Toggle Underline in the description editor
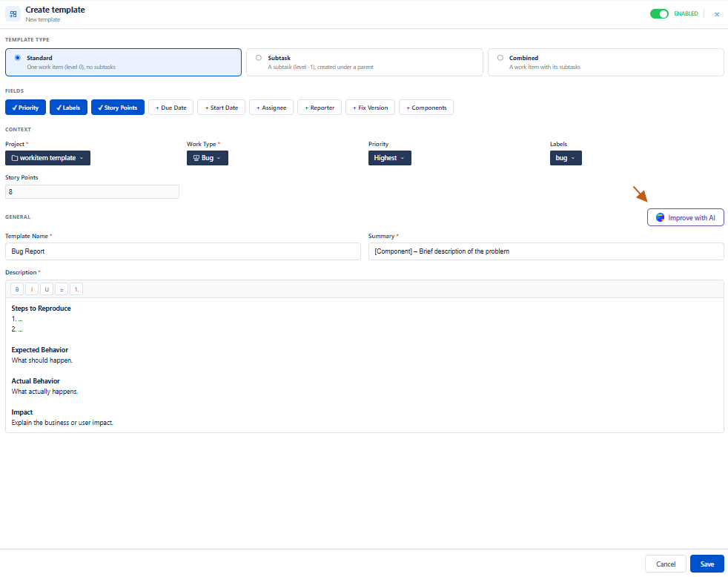This screenshot has width=728, height=577. 47,289
